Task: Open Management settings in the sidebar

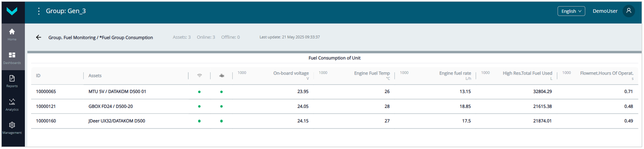Action: (x=12, y=128)
